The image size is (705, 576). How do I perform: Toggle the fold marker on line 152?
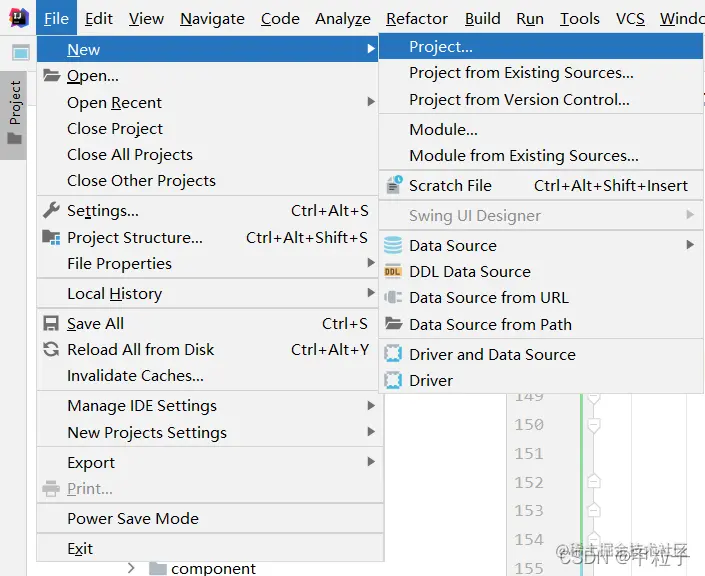(593, 481)
